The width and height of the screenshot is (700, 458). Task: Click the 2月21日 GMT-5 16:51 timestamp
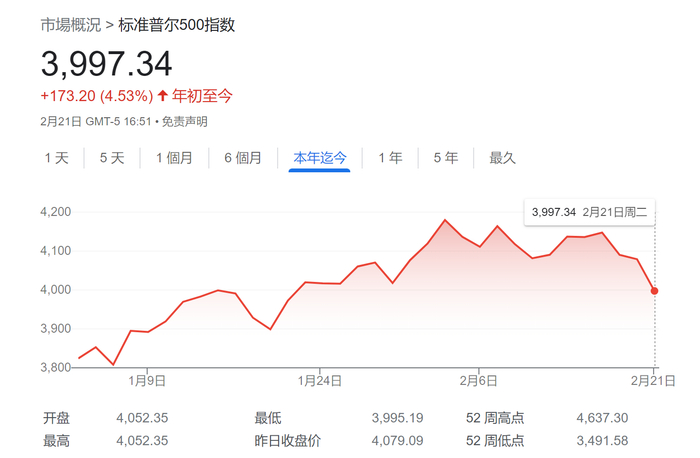pos(96,121)
